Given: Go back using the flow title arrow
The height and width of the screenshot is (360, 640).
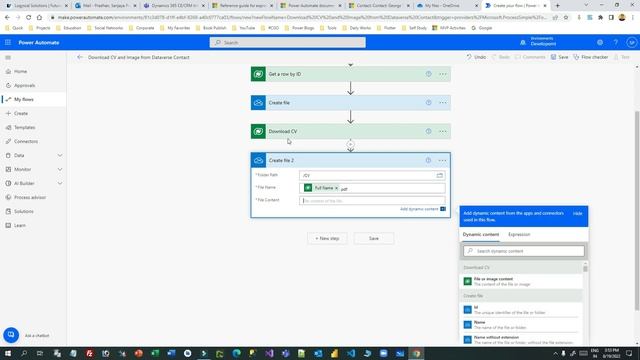Looking at the screenshot, I should point(80,57).
